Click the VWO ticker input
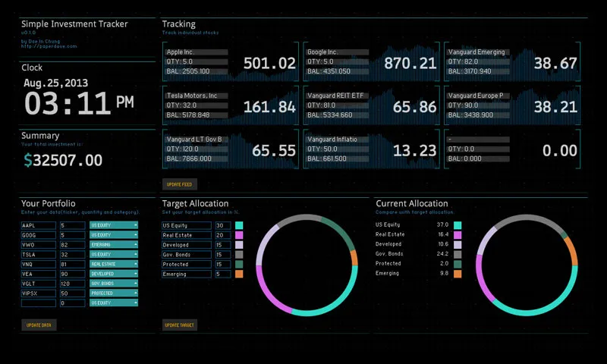This screenshot has width=607, height=364. tap(39, 244)
